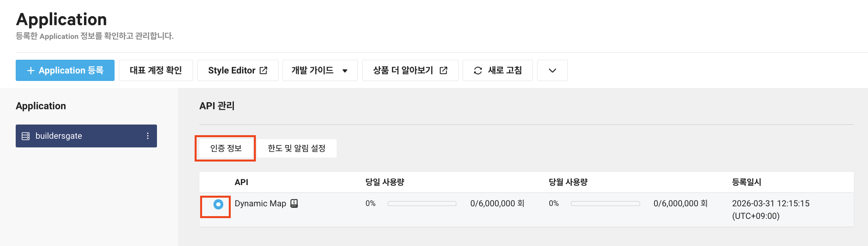Expand the chevron button at toolbar's right end
The image size is (868, 246).
coord(552,70)
